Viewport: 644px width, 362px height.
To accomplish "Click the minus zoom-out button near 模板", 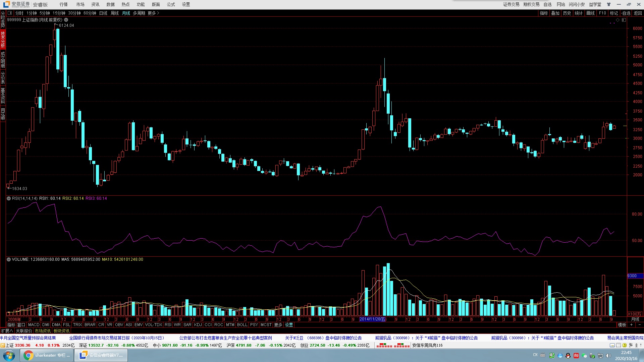I will coord(639,325).
